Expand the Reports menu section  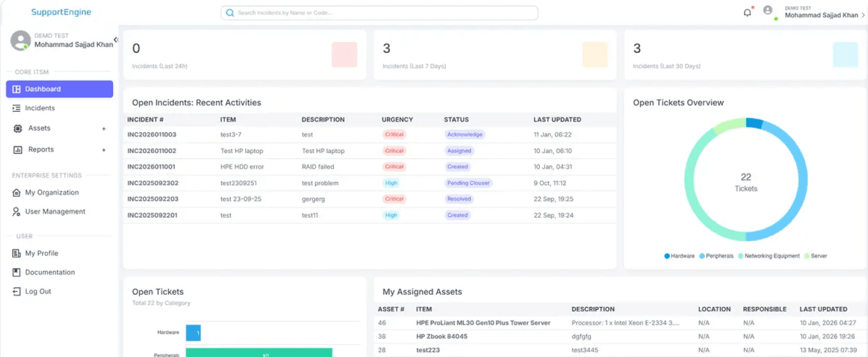click(x=104, y=149)
